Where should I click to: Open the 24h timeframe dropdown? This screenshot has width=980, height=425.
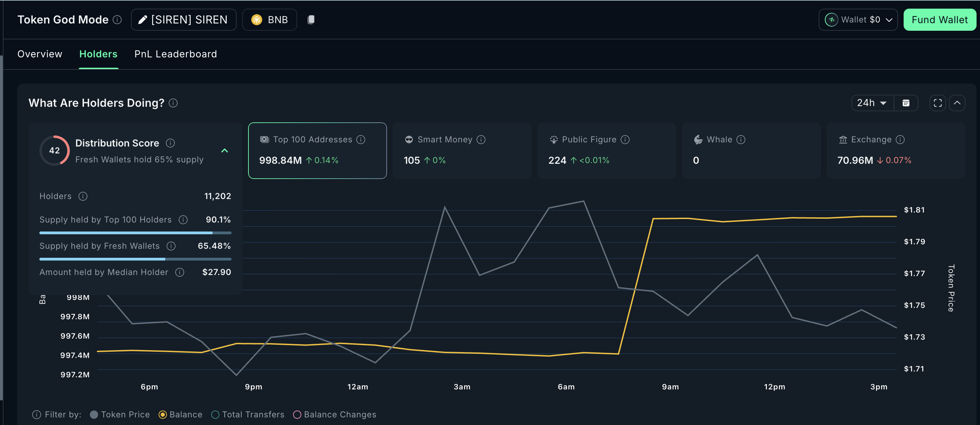point(871,103)
